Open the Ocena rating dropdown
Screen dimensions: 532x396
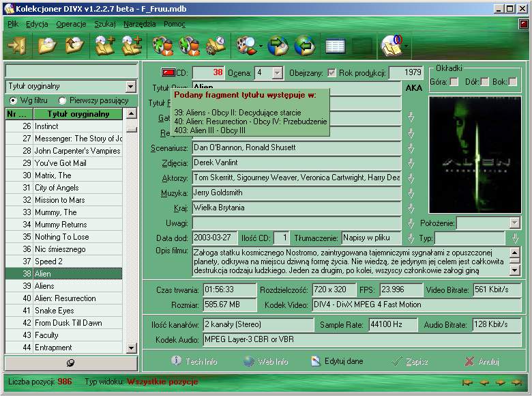point(278,72)
